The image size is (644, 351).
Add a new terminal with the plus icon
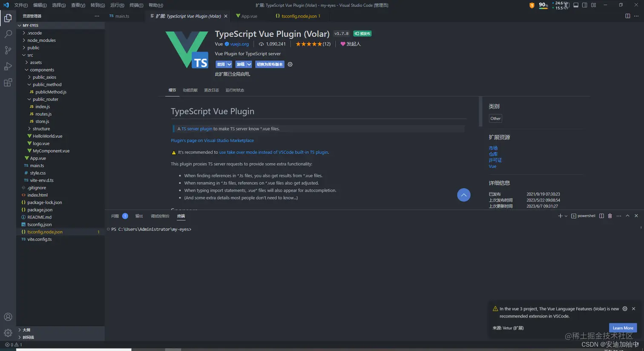pos(560,216)
